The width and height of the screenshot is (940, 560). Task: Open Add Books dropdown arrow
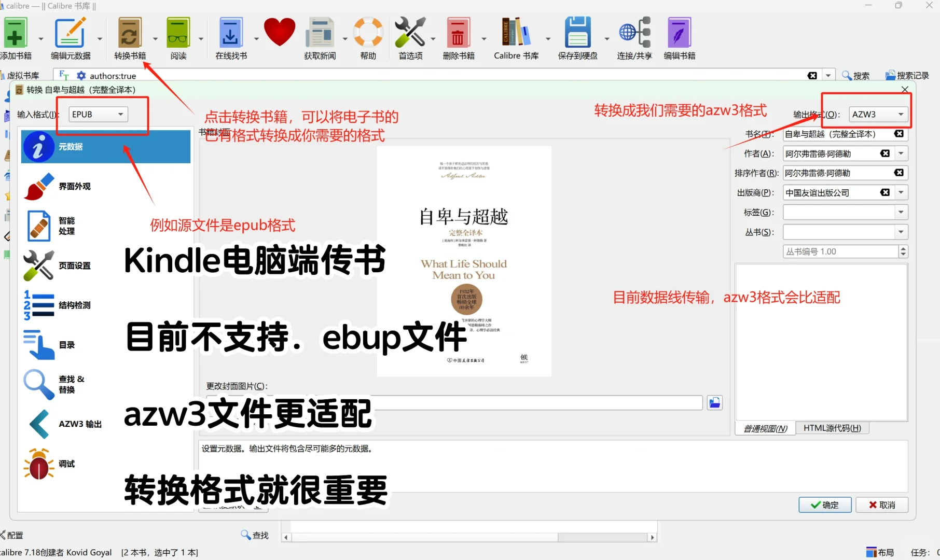pyautogui.click(x=40, y=39)
